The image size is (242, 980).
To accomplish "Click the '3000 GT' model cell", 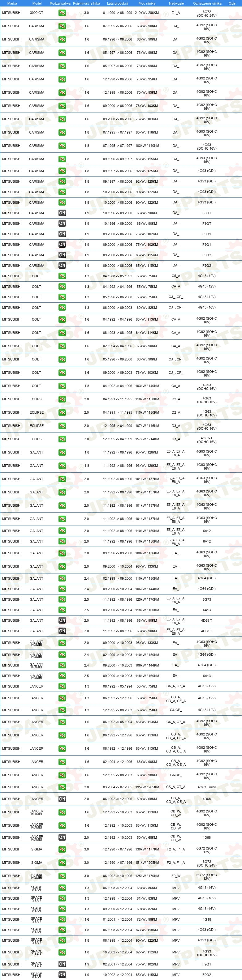I will point(37,13).
